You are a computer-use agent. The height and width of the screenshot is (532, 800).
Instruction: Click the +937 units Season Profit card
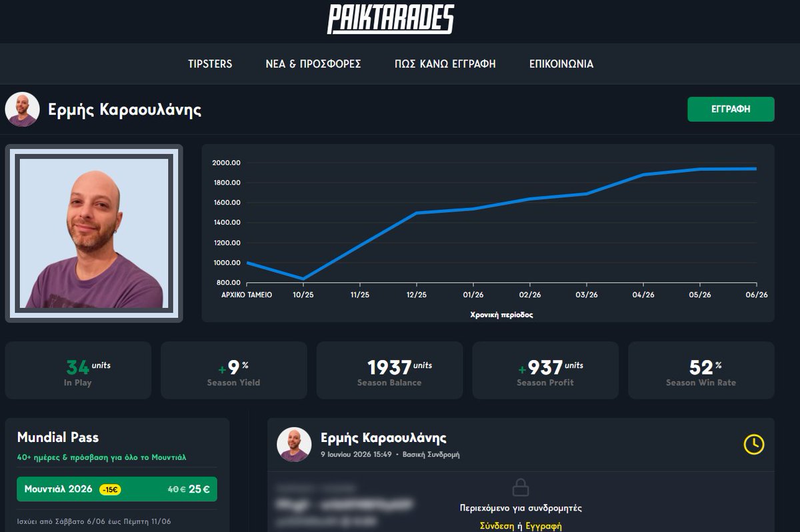pos(545,371)
